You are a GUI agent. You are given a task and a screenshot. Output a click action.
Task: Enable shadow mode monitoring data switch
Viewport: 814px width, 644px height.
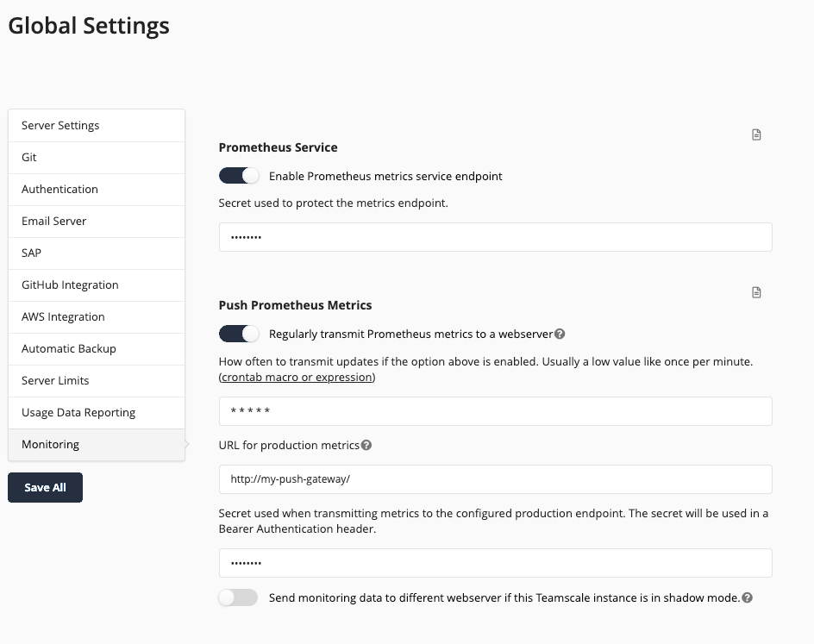[x=238, y=597]
